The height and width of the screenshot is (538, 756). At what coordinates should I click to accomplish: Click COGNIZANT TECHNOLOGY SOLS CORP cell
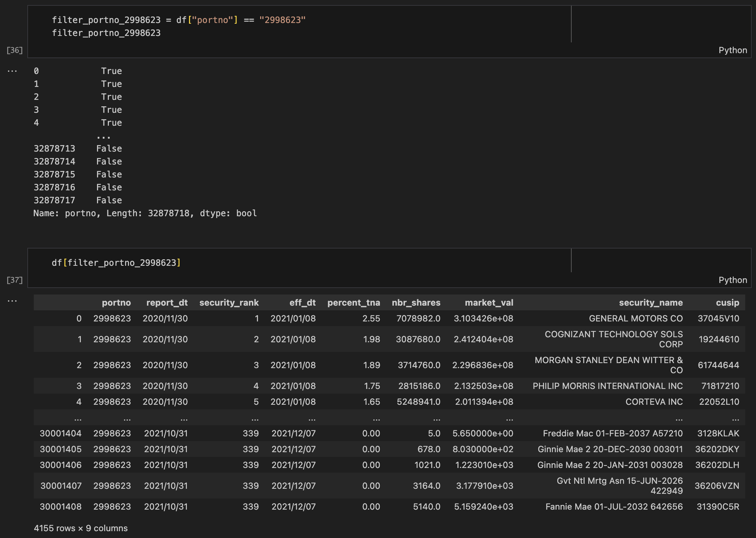[614, 339]
